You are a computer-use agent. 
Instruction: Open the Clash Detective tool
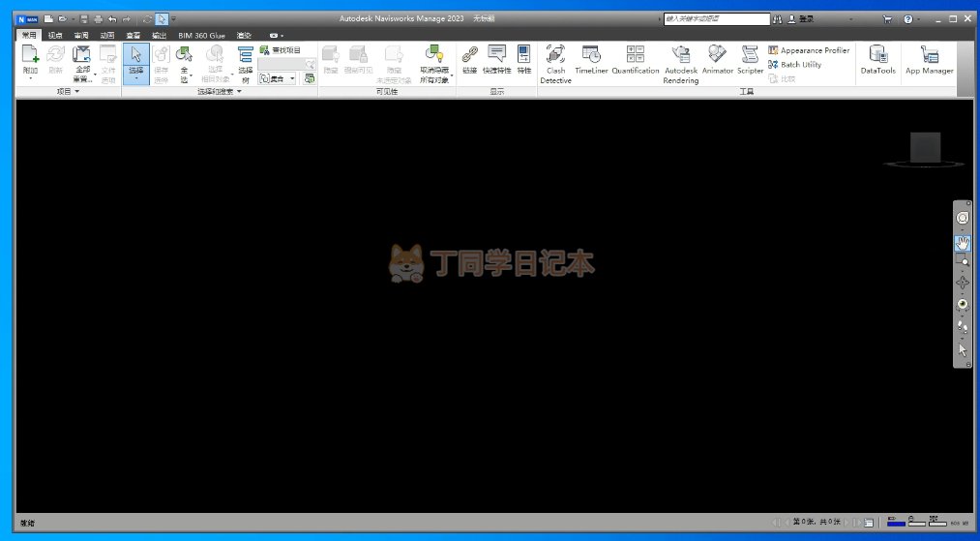click(555, 63)
